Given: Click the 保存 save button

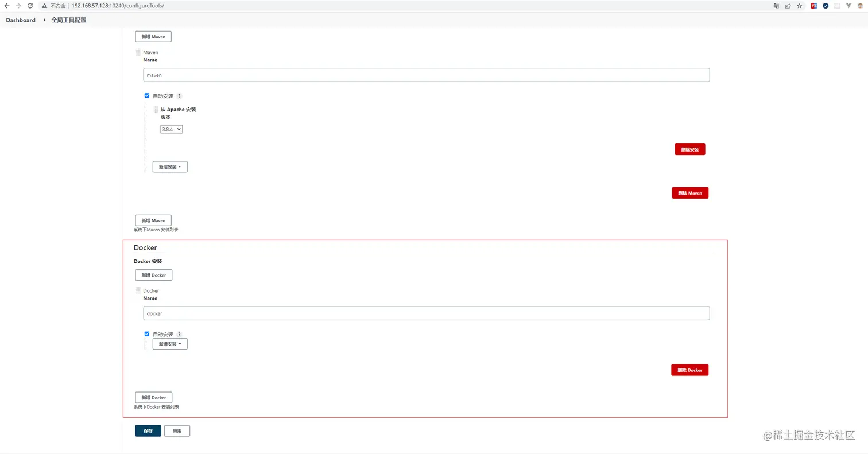Looking at the screenshot, I should (148, 431).
